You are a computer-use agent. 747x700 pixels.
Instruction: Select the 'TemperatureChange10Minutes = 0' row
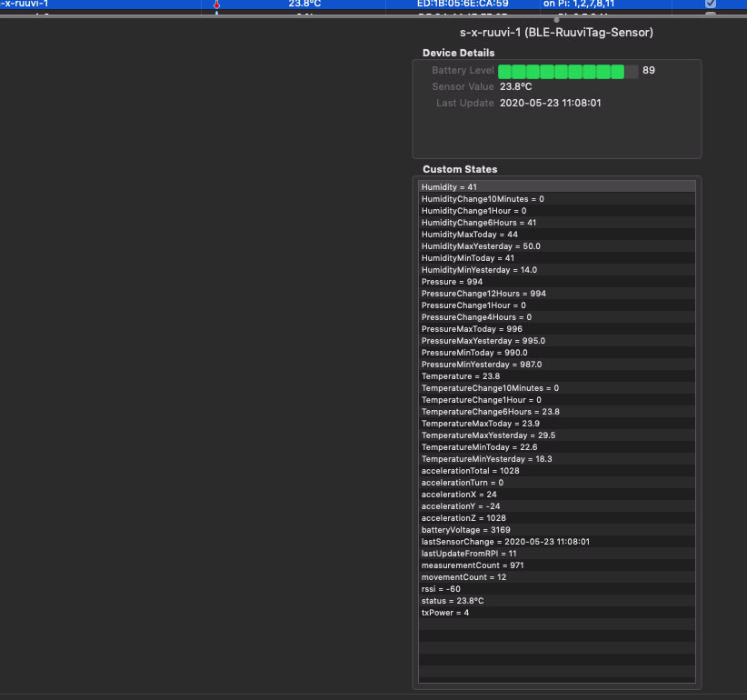point(556,388)
